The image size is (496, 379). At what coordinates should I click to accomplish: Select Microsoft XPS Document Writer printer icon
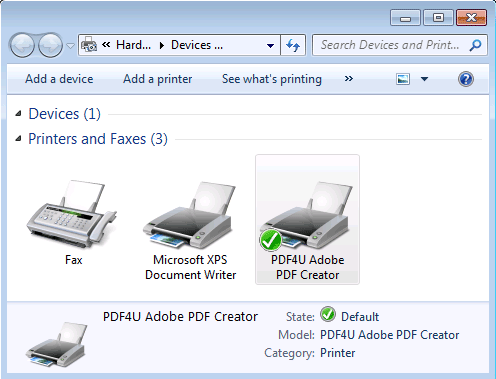188,215
